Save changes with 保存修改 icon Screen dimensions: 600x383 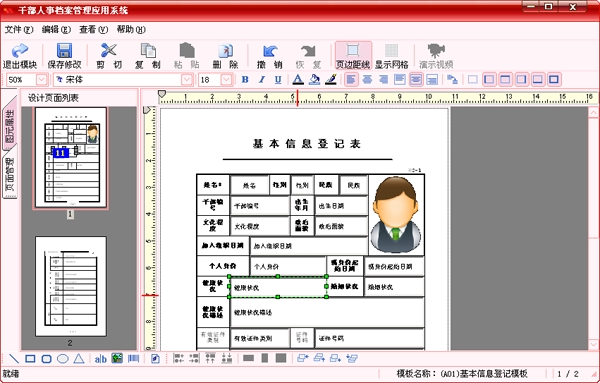(64, 56)
